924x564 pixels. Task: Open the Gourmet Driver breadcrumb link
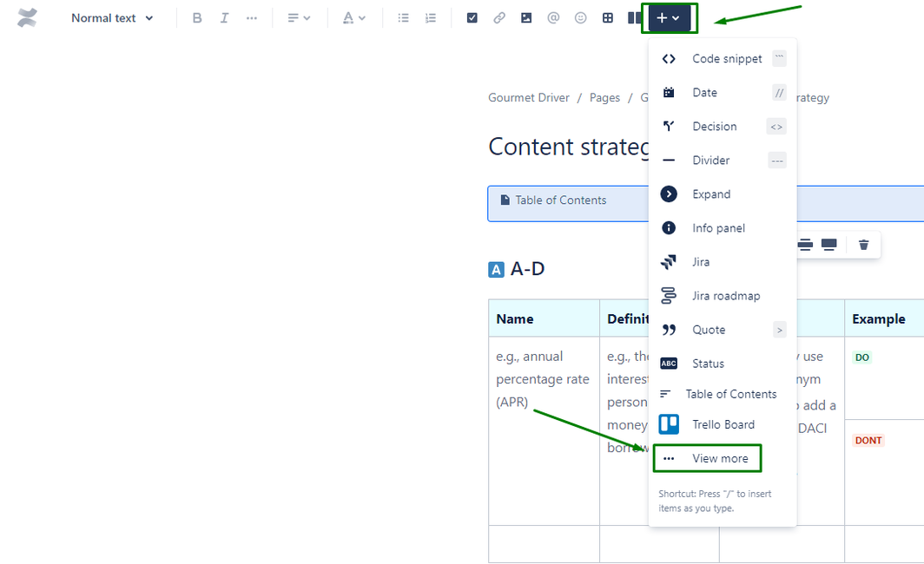pos(529,98)
